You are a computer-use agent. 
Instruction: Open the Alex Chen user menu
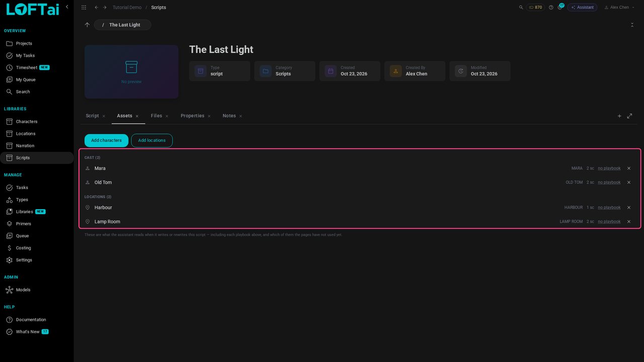619,8
